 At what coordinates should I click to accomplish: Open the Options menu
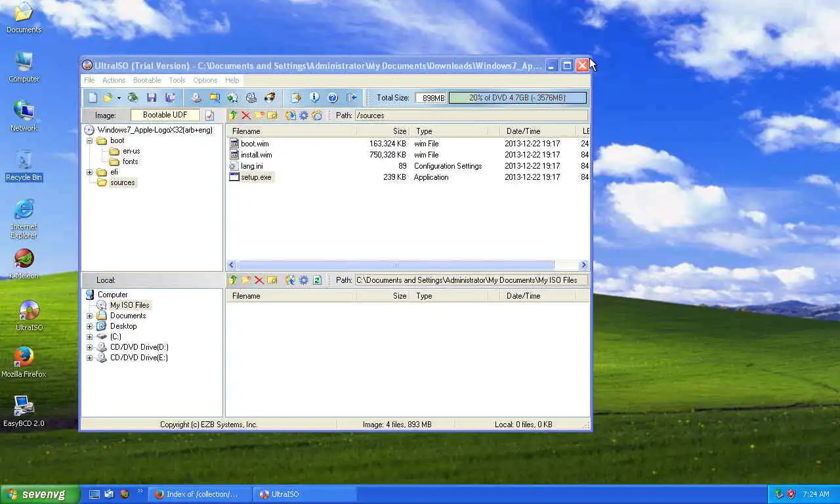205,80
